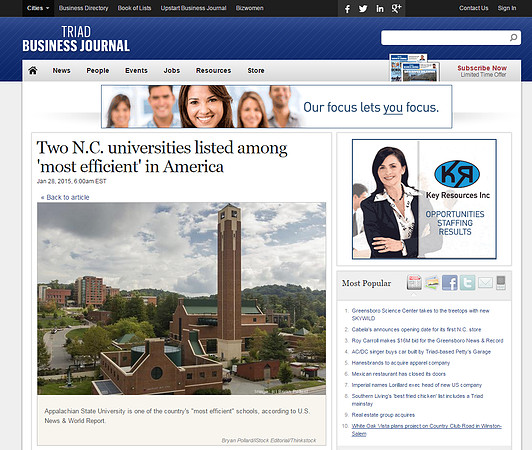Click the Appalachian State campus photo
The width and height of the screenshot is (532, 450).
pos(182,299)
